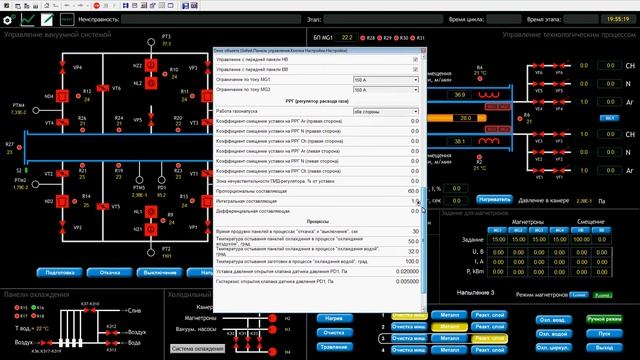640x360 pixels.
Task: Toggle the green magnetron mode switch
Action: (x=602, y=295)
